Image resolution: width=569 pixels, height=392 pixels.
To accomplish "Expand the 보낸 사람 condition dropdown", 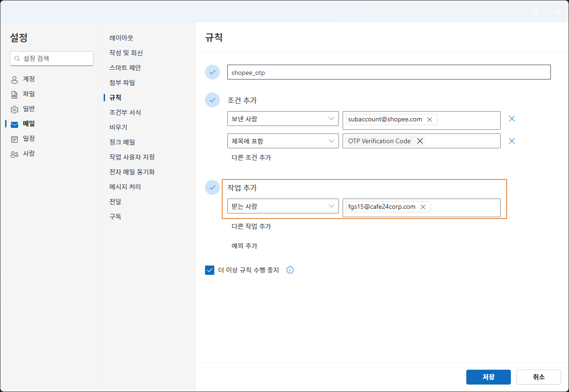I will pos(283,119).
